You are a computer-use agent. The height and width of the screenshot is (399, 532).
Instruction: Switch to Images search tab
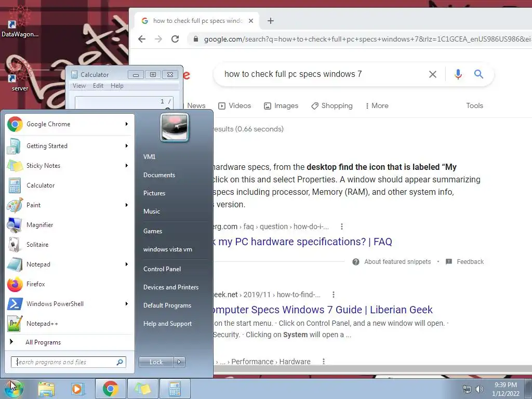(281, 106)
